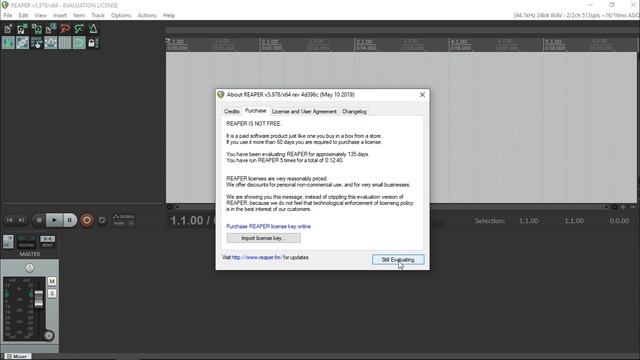The width and height of the screenshot is (640, 360).
Task: Click the horizontal zoom out minus button
Action: point(633,207)
